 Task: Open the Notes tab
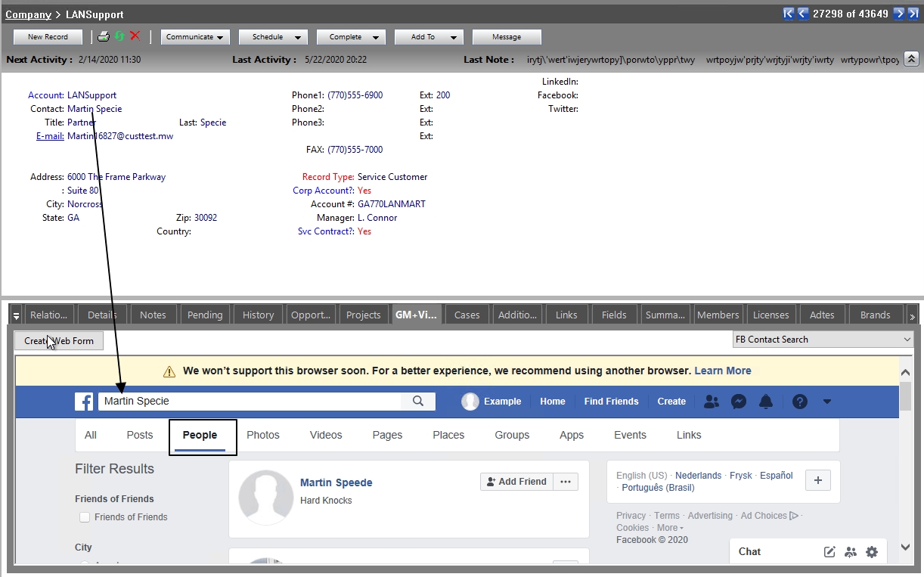pos(153,315)
